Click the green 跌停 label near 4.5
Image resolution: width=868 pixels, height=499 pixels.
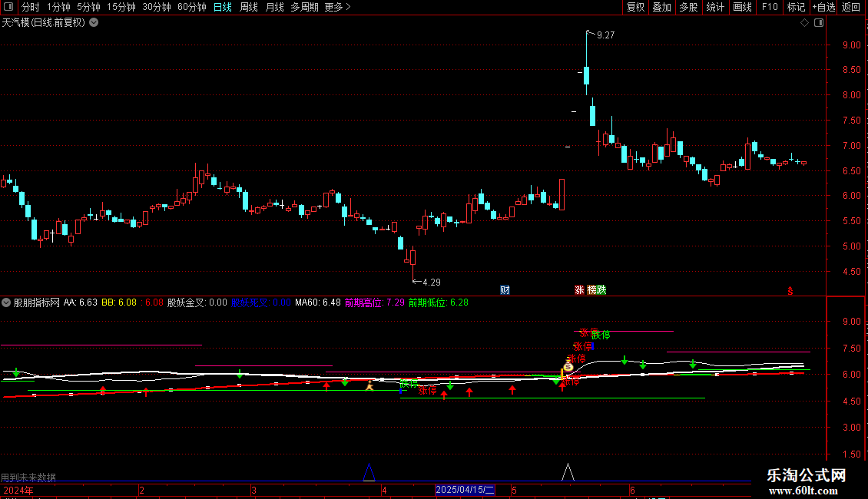point(409,383)
